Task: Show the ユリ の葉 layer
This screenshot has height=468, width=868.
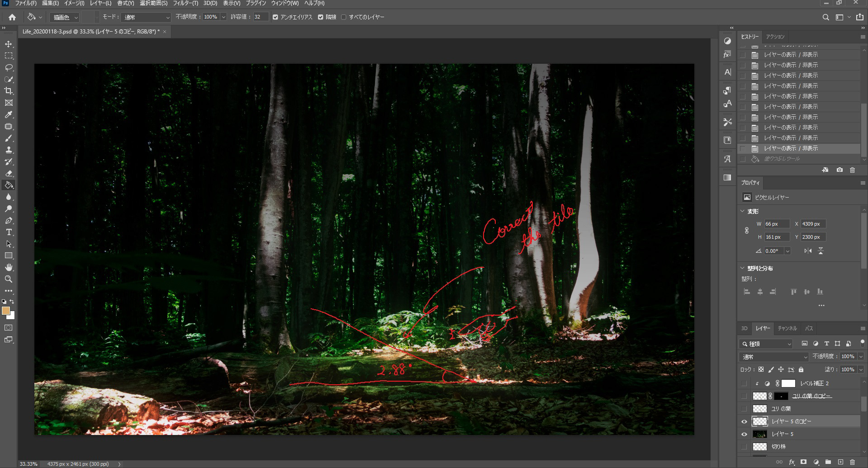Action: click(744, 409)
